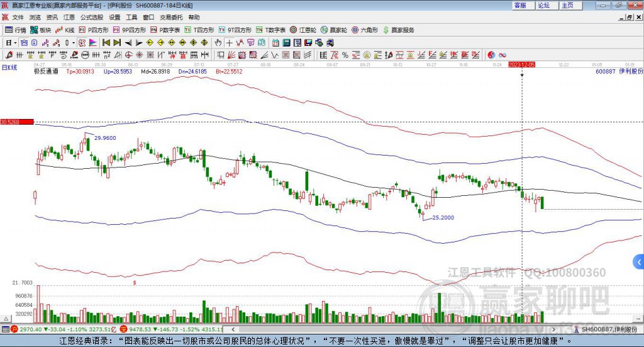Step chart left with black left arrow
This screenshot has width=644, height=347.
click(128, 43)
